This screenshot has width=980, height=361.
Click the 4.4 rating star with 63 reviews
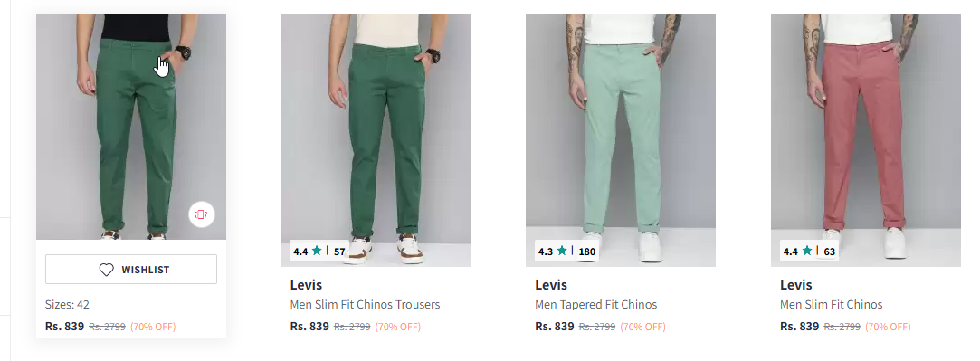pyautogui.click(x=807, y=252)
